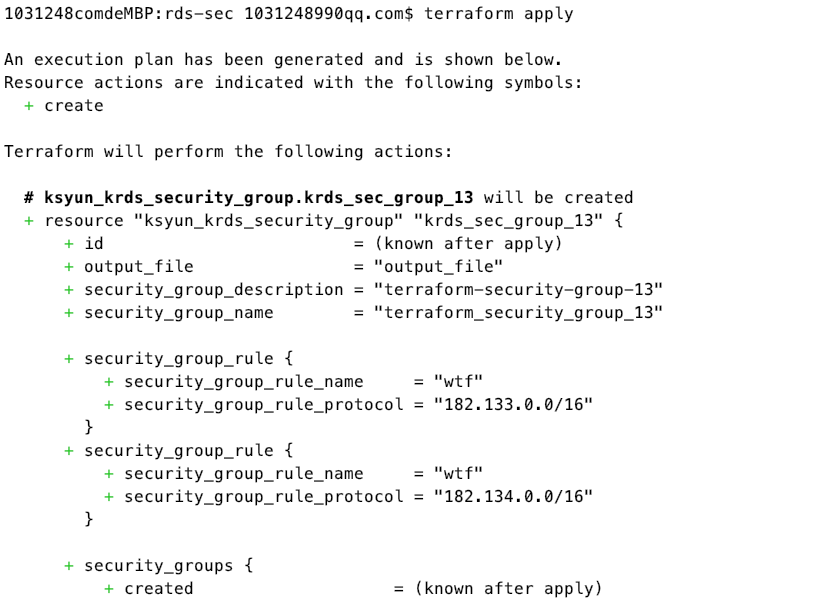Click the security_group_description attribute name
This screenshot has width=820, height=606.
213,290
